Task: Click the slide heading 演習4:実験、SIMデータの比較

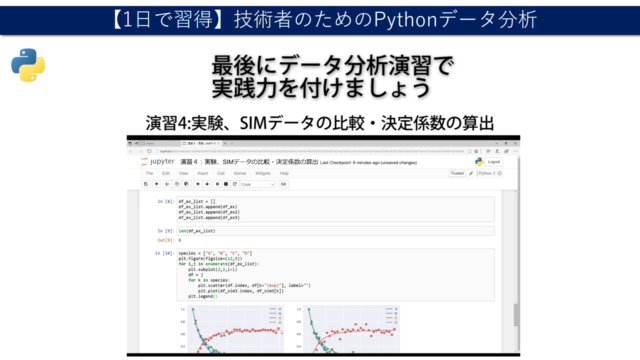Action: tap(320, 123)
